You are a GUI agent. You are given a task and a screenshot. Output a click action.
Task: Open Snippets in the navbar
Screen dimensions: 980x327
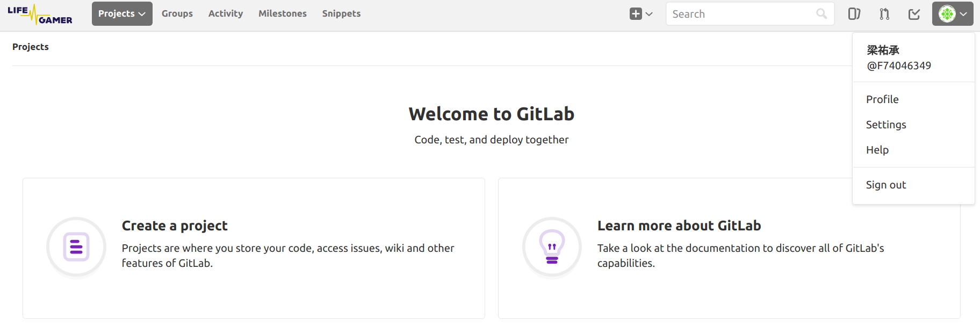pyautogui.click(x=341, y=13)
